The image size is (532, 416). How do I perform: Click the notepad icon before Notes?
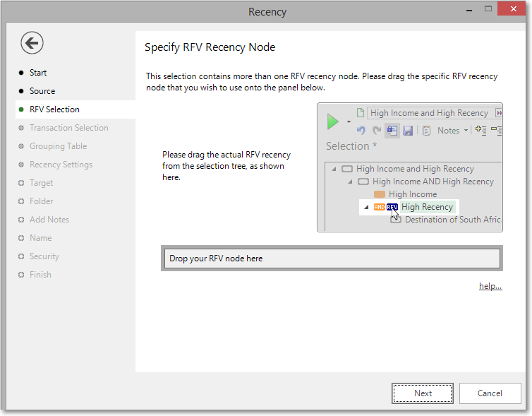coord(426,131)
